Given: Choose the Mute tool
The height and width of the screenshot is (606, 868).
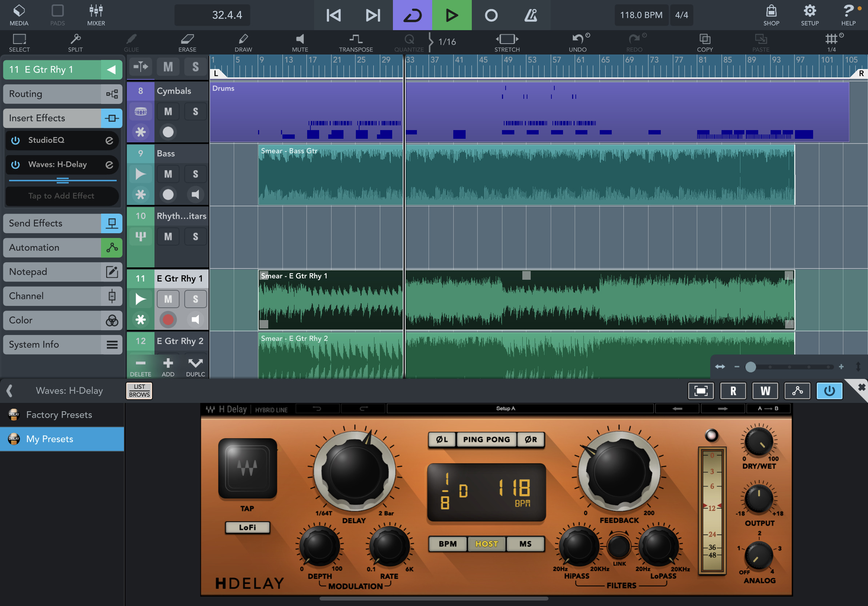Looking at the screenshot, I should pyautogui.click(x=300, y=43).
